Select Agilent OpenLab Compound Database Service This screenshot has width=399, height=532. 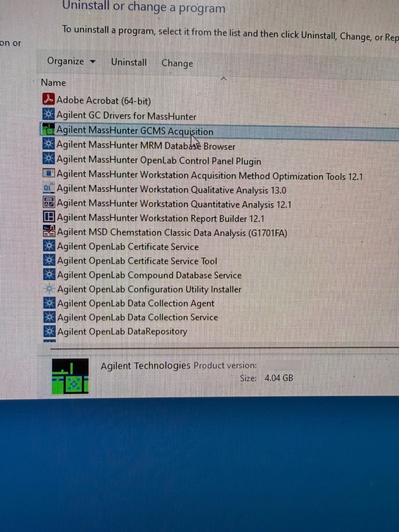click(149, 275)
